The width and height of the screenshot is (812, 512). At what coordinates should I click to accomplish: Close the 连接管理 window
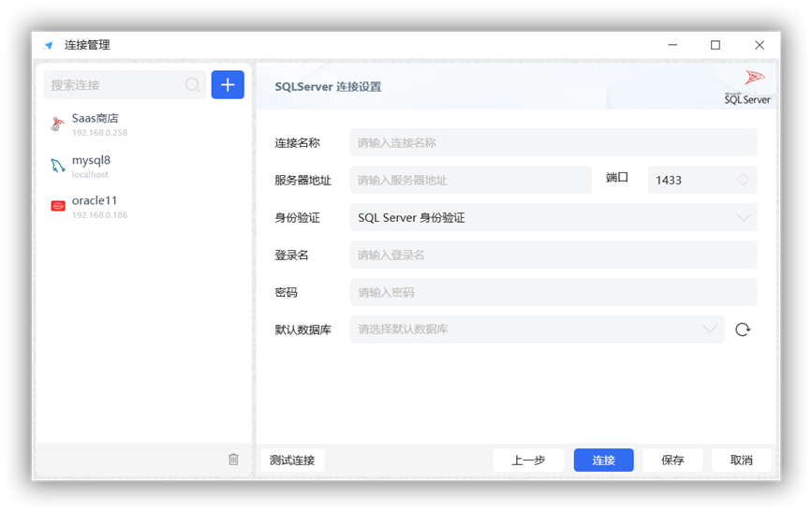[760, 45]
